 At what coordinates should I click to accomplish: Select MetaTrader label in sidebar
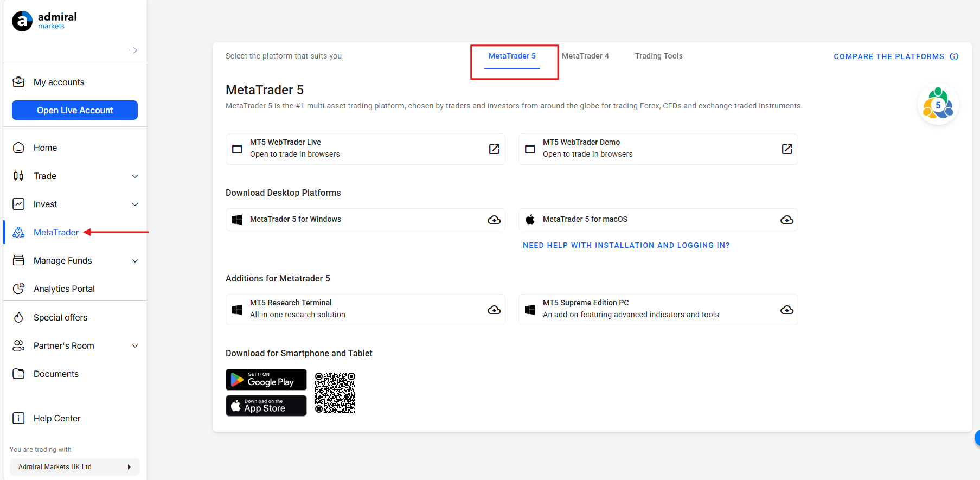click(x=56, y=232)
